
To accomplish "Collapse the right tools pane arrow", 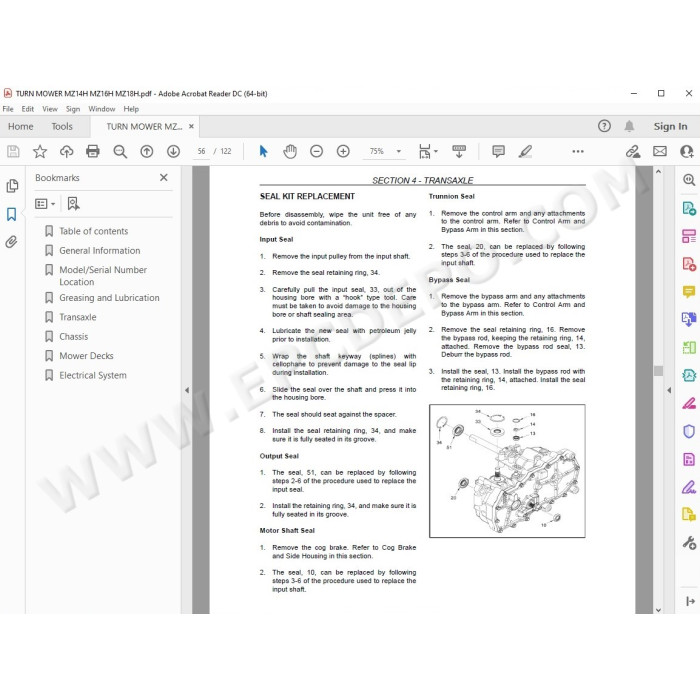I will coord(669,390).
